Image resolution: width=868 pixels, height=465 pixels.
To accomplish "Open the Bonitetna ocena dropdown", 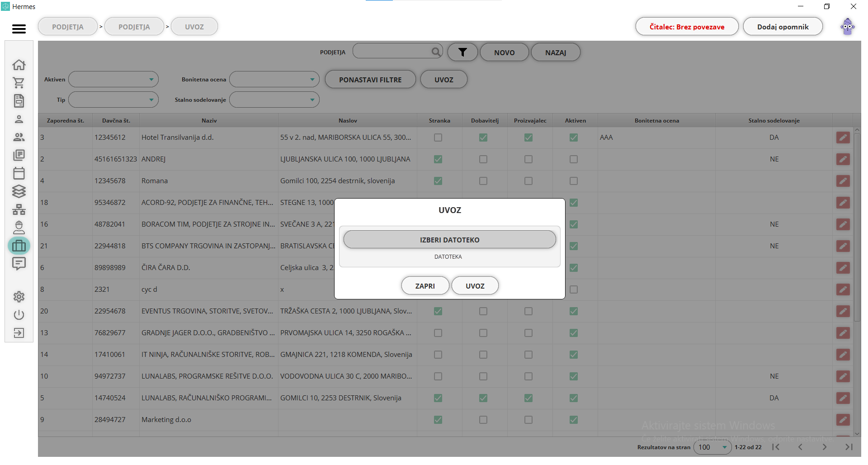I will [274, 79].
